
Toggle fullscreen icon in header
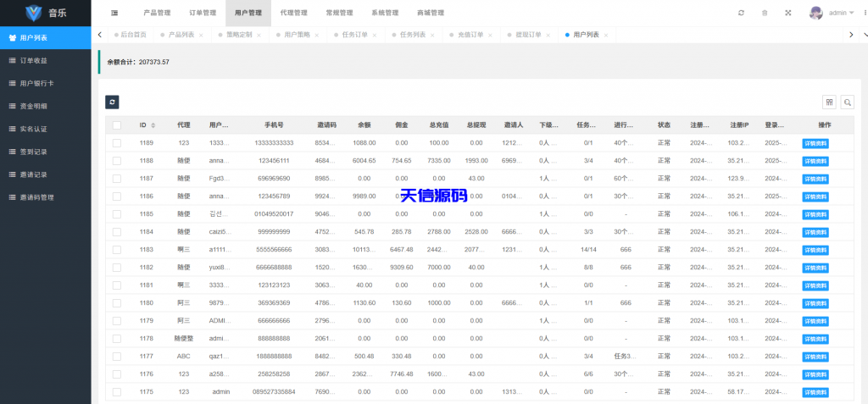[x=787, y=13]
